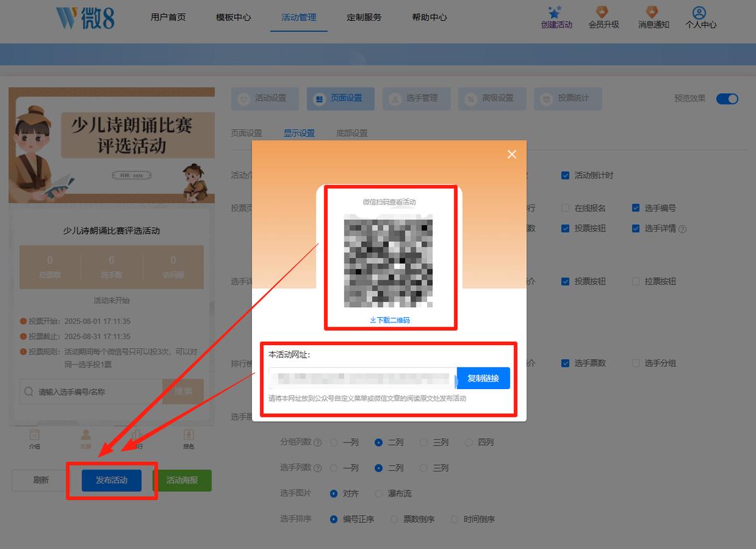Click the help icon beside 选手详情

(x=682, y=229)
